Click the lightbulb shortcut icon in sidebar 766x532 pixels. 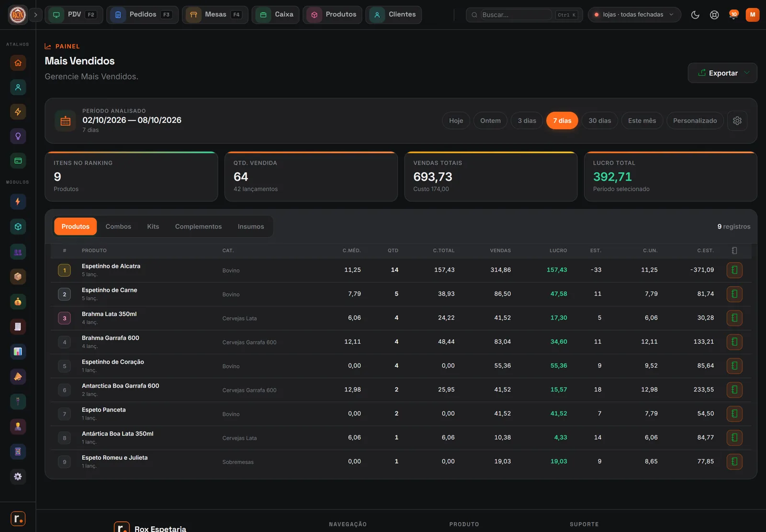point(18,136)
